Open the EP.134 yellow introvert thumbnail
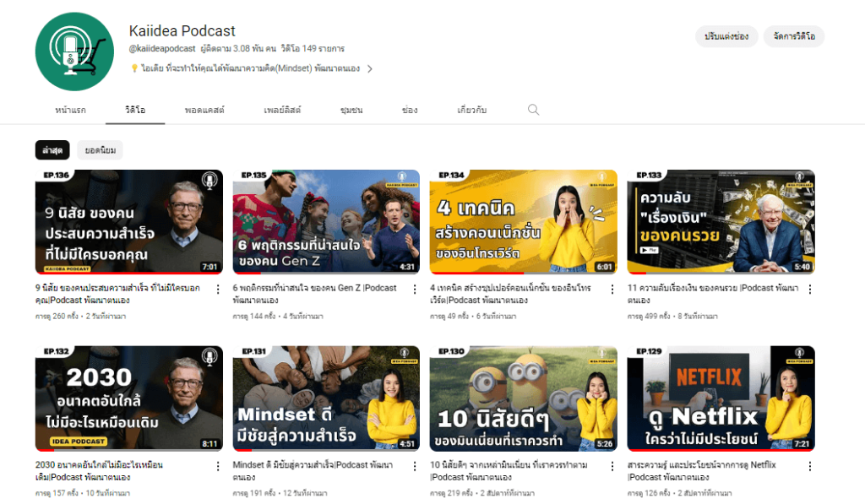Screen dimensions: 865x504 coord(524,222)
